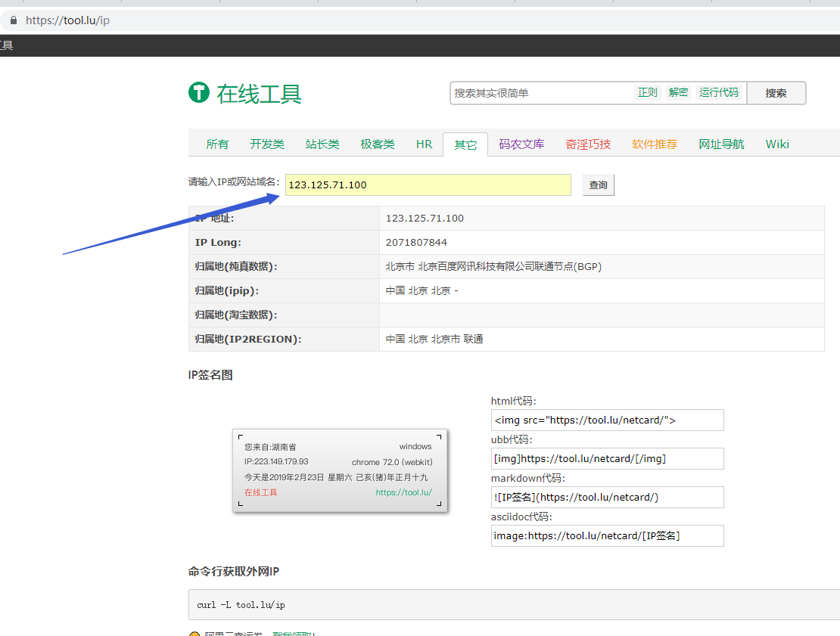Switch to the 开发类 tab

[267, 144]
